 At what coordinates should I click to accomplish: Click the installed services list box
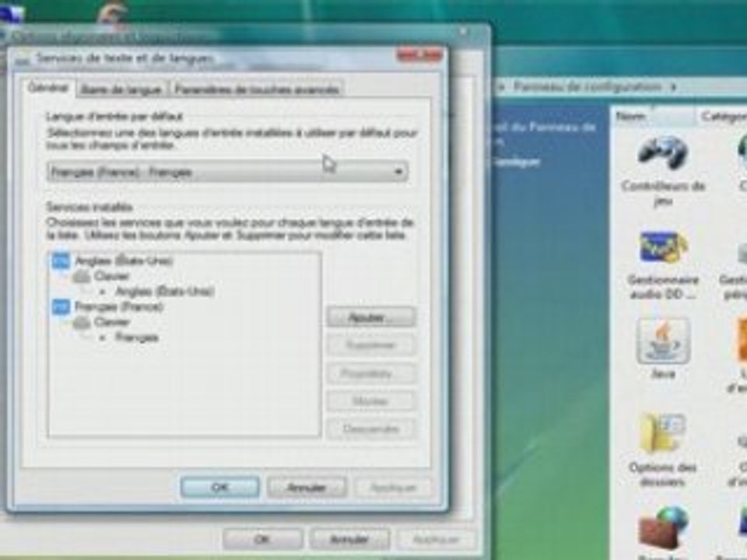(x=184, y=345)
